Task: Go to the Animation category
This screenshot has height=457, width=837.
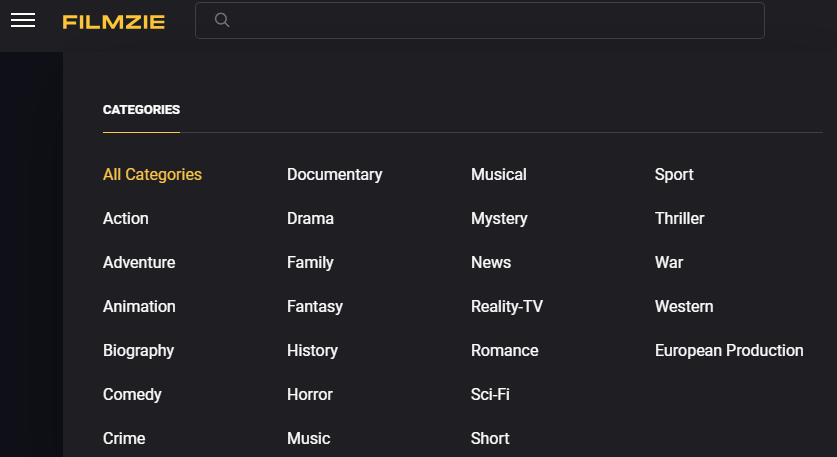Action: 139,306
